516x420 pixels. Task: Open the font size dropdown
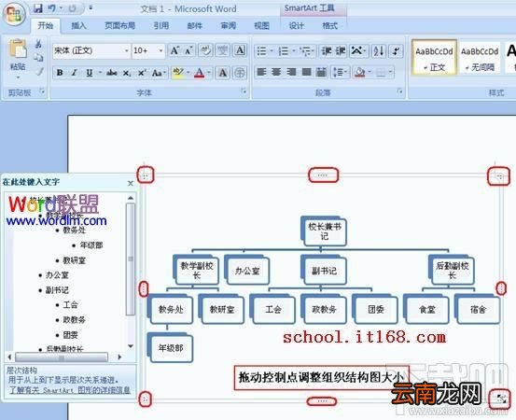pos(160,51)
